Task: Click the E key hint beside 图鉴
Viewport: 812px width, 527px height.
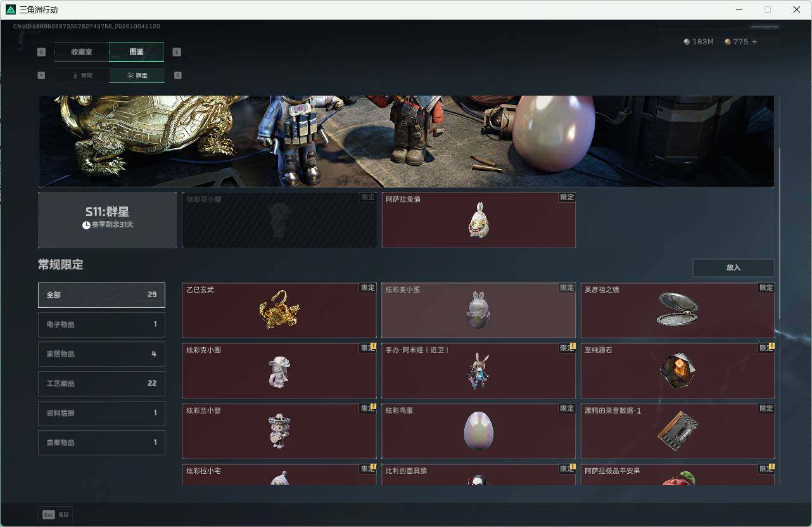Action: 177,52
